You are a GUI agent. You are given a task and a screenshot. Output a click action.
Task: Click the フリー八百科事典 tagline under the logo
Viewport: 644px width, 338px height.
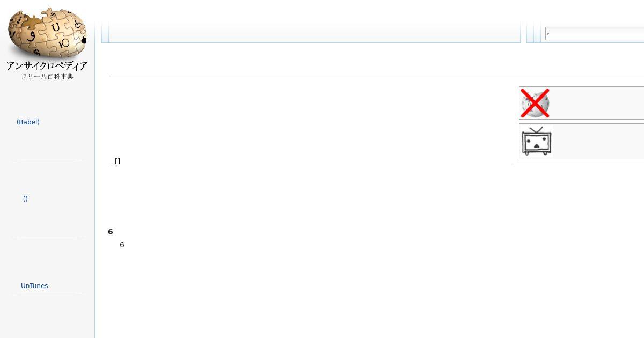(x=47, y=77)
